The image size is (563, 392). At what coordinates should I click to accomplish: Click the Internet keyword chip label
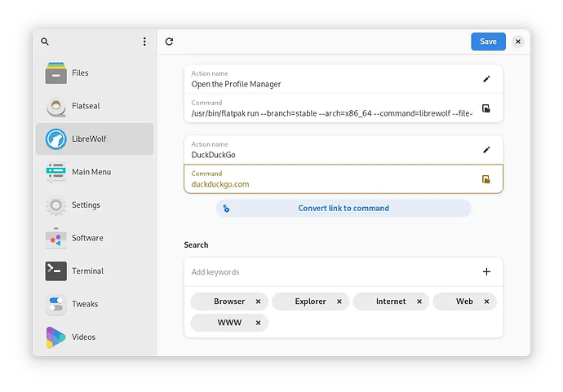tap(391, 302)
